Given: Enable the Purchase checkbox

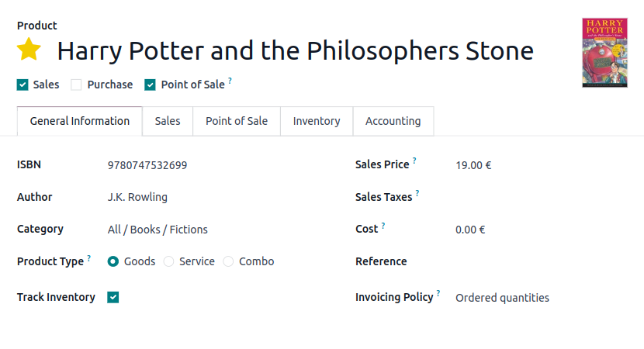Looking at the screenshot, I should click(x=76, y=85).
